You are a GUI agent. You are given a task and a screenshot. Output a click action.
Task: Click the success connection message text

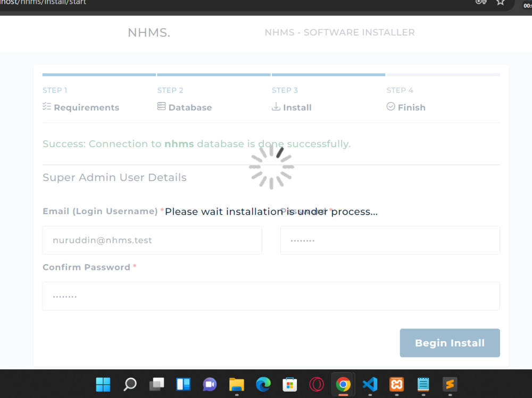pyautogui.click(x=197, y=144)
